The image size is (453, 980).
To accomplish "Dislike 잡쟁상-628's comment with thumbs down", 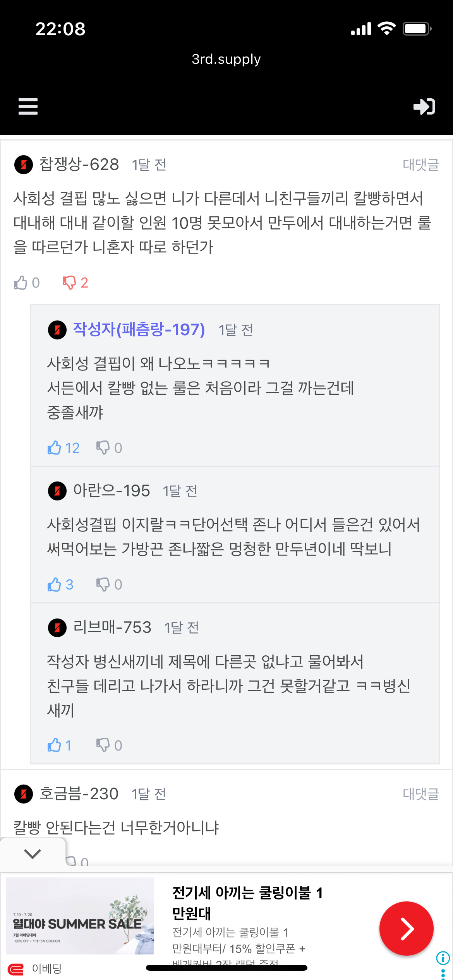I will tap(70, 283).
